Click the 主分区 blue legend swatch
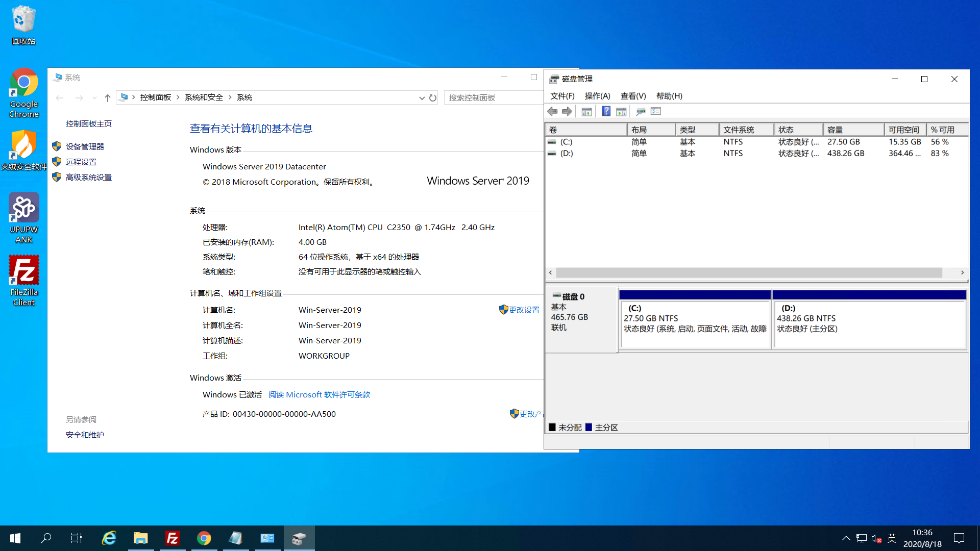980x551 pixels. click(x=589, y=428)
